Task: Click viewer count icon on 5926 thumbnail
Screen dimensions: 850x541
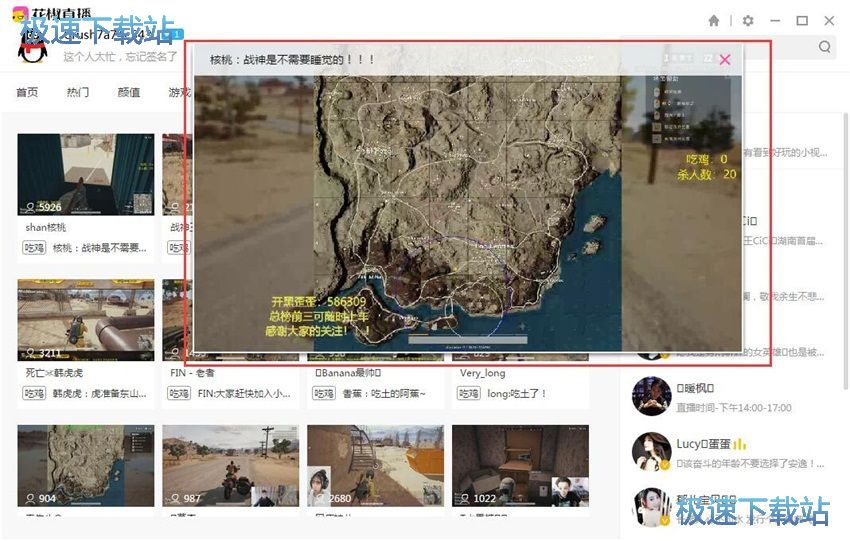Action: click(30, 207)
